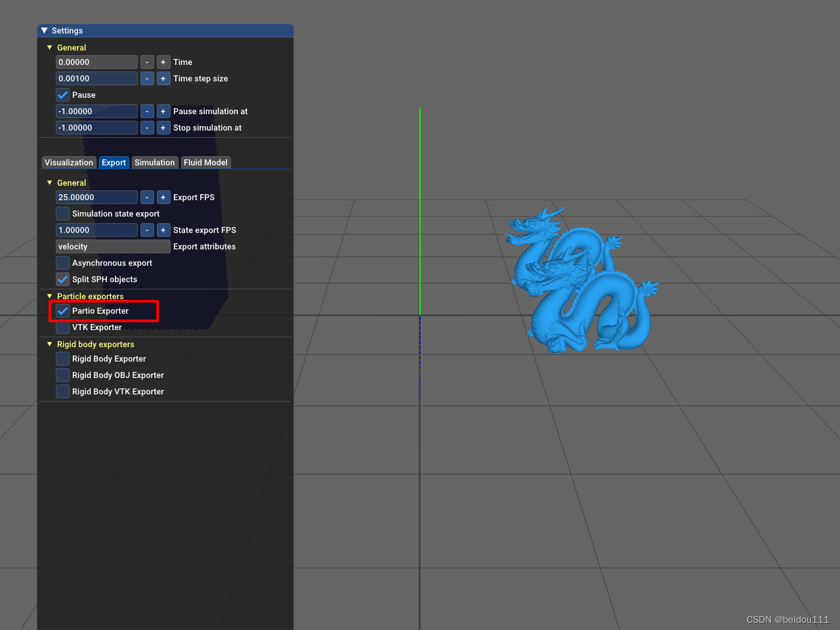This screenshot has height=630, width=840.
Task: Decrease the Export FPS value
Action: (x=147, y=198)
